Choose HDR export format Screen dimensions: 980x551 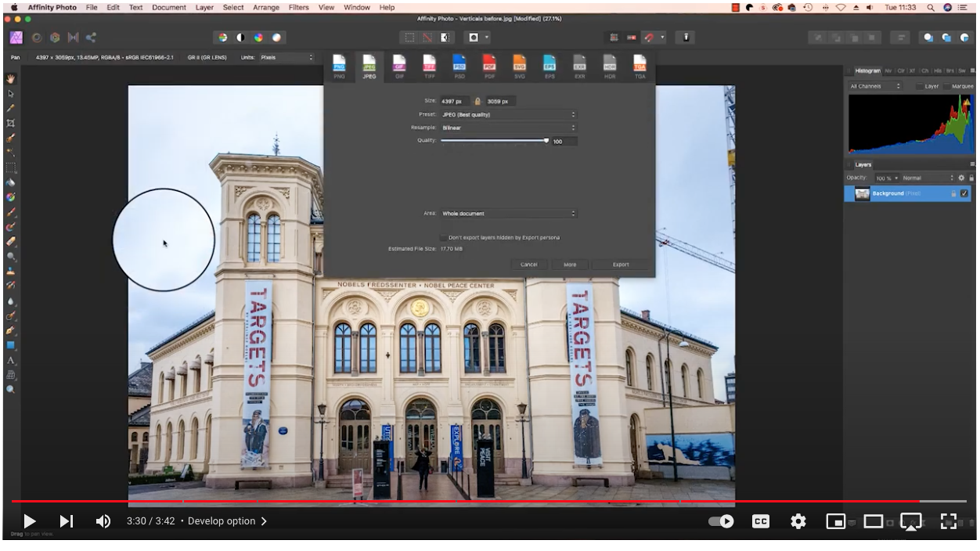(x=610, y=67)
